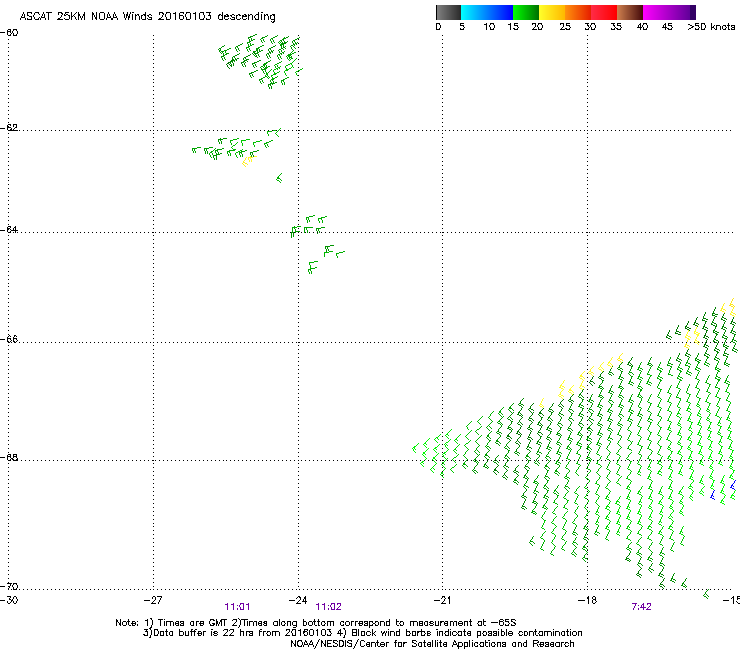Click the -64 latitude axis label
Viewport: 740px width, 650px height.
(x=9, y=229)
